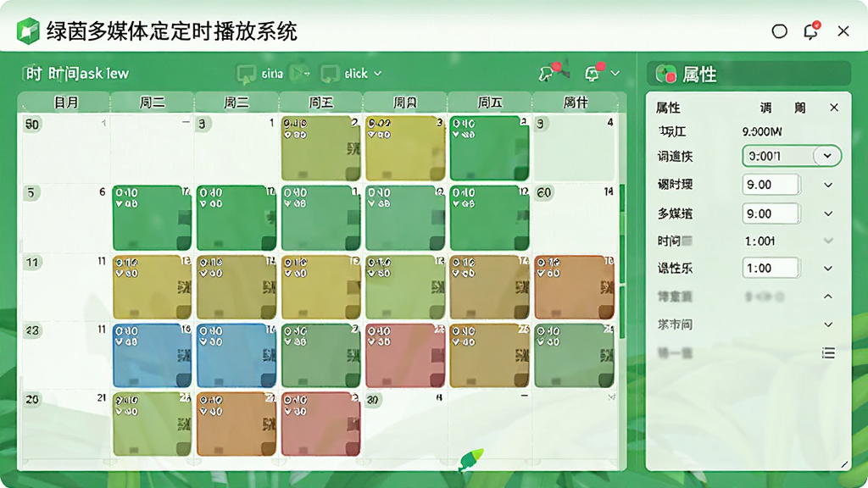Click the greyed chevron on the 1:001 row
Viewport: 868px width, 488px height.
click(828, 241)
